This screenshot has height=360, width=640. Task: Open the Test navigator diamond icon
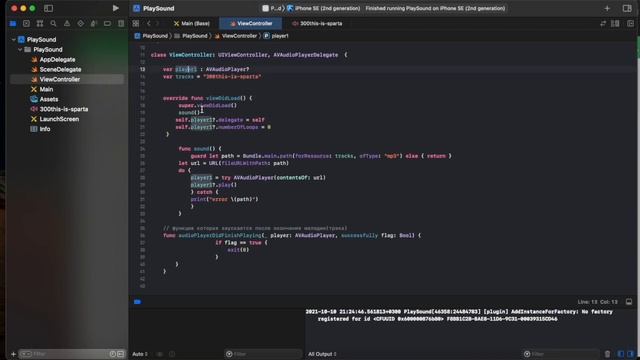pyautogui.click(x=80, y=24)
